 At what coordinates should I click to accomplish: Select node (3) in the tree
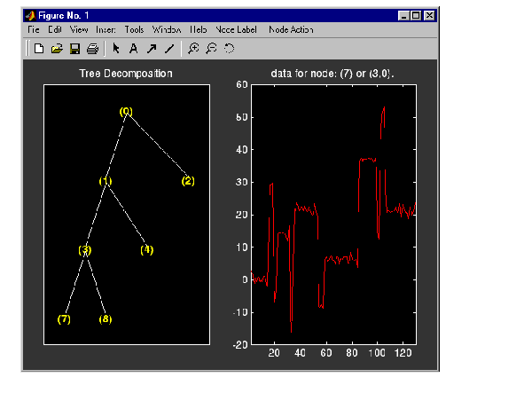click(x=85, y=250)
